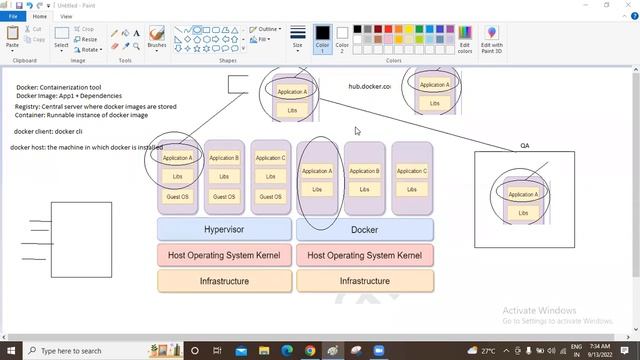The image size is (640, 360).
Task: Expand the Shapes gallery more arrow
Action: (x=244, y=49)
